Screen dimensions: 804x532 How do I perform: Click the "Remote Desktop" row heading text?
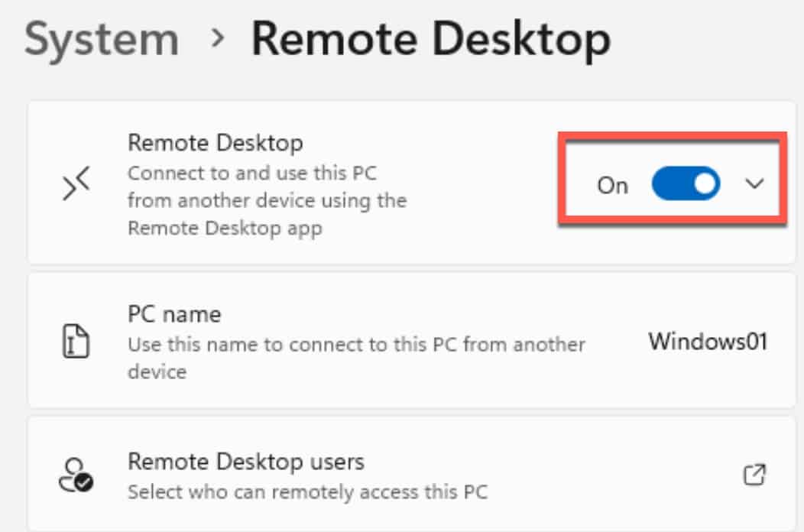tap(216, 143)
